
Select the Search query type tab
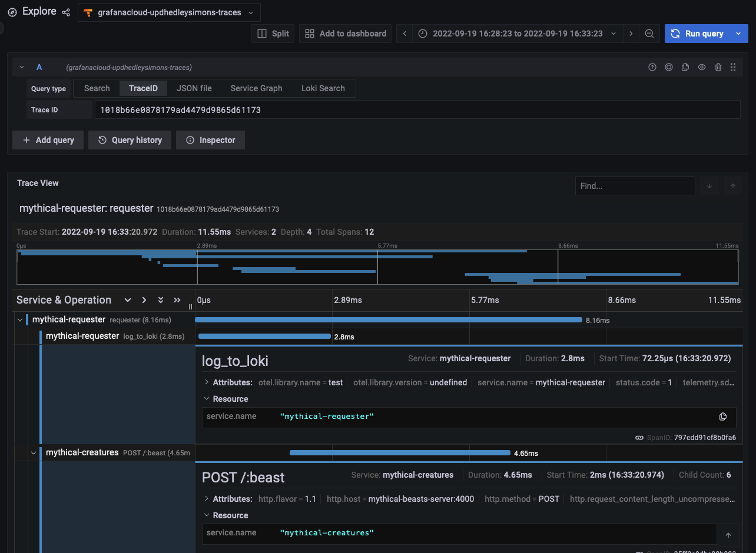97,88
